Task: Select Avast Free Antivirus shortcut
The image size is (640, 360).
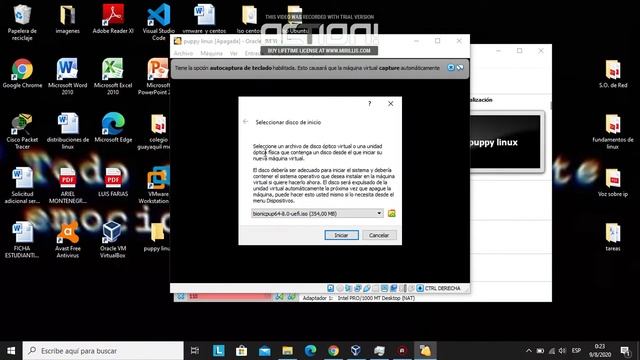Action: (67, 240)
